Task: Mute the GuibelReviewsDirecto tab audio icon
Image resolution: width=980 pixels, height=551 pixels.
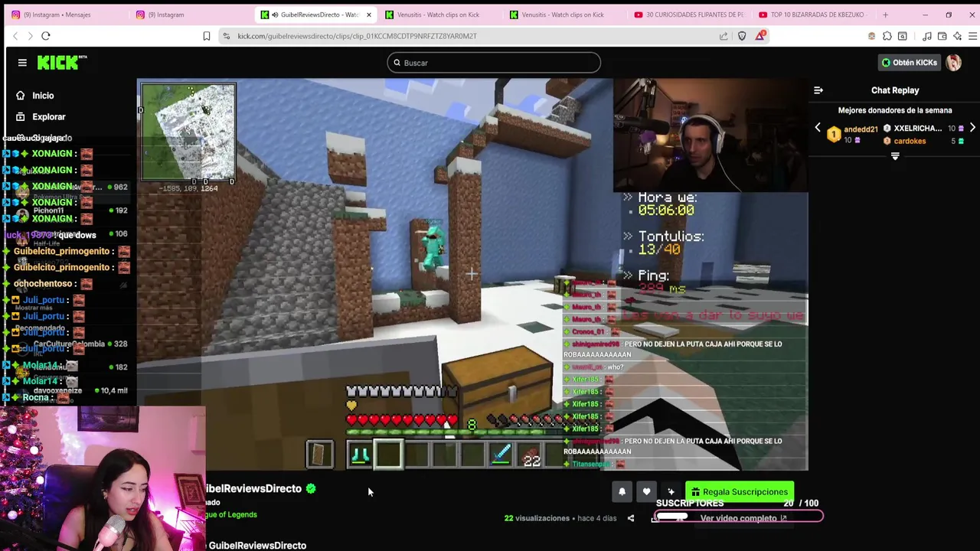Action: pyautogui.click(x=275, y=15)
